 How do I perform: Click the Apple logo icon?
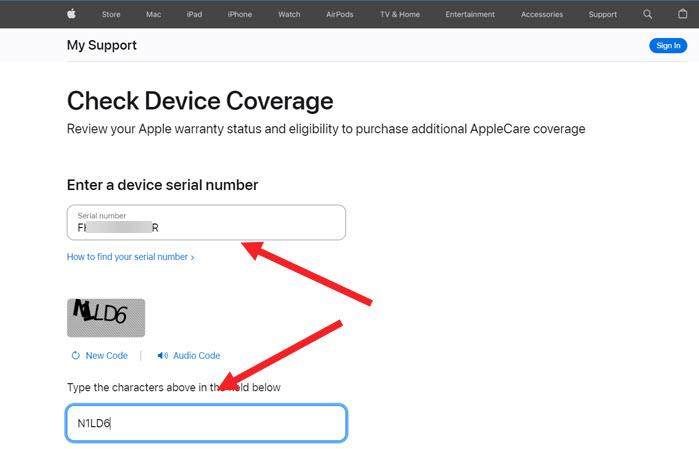coord(71,14)
